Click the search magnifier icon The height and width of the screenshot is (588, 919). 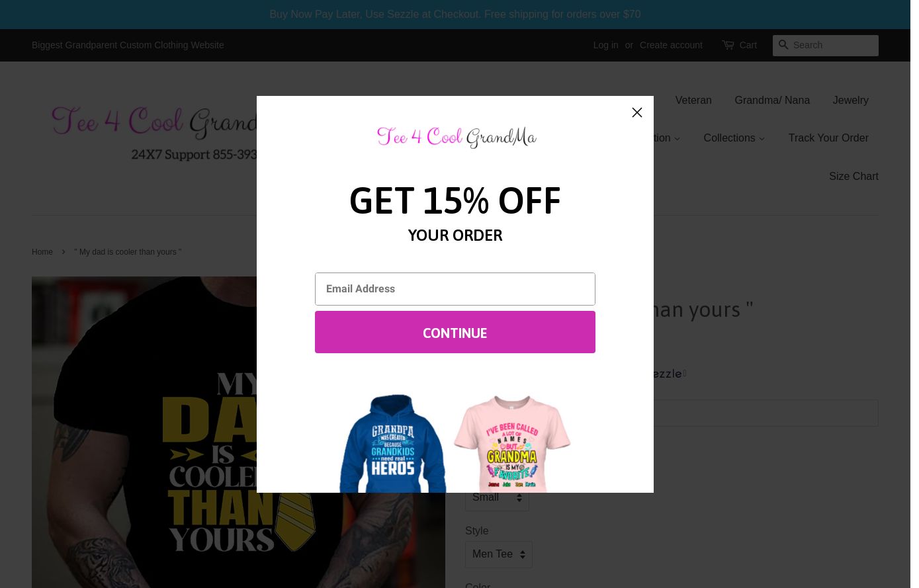click(783, 45)
